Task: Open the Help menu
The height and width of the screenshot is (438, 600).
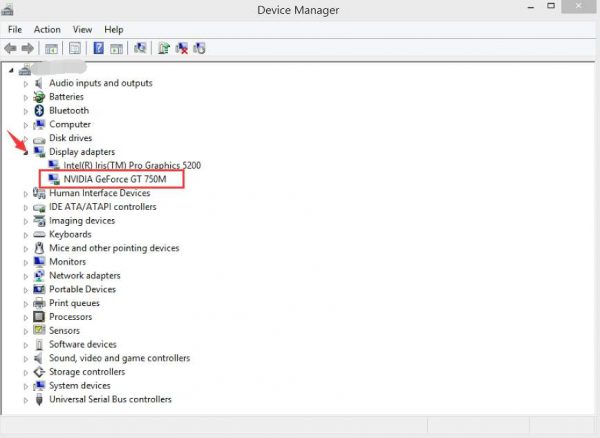Action: (x=114, y=29)
